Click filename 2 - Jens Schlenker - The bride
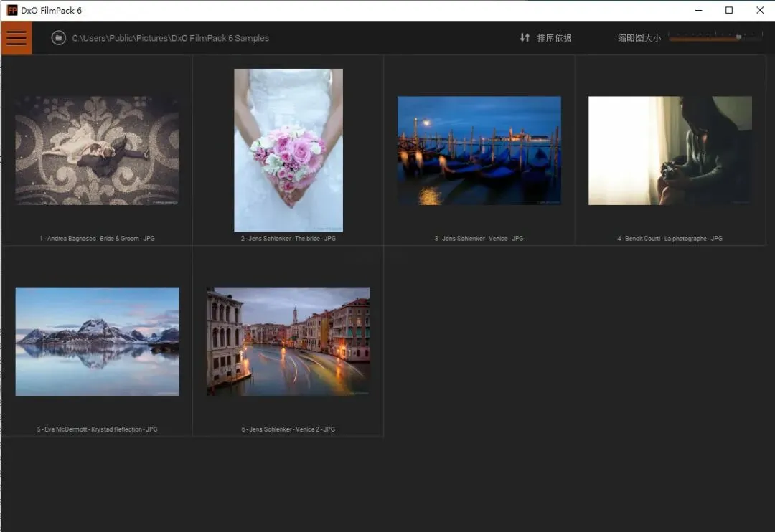775x532 pixels. point(288,239)
